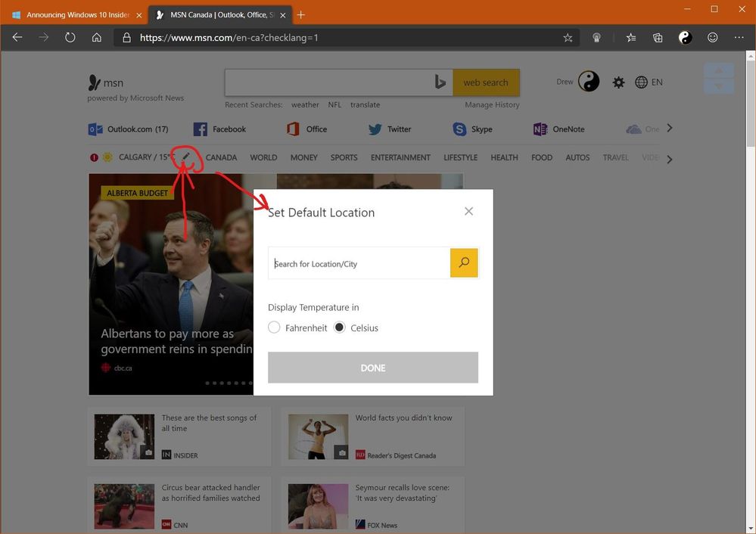This screenshot has width=756, height=534.
Task: Open the Facebook shortcut
Action: pyautogui.click(x=219, y=129)
